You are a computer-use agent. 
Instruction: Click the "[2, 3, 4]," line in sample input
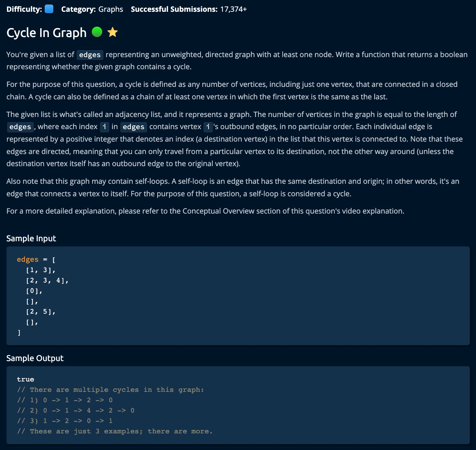point(47,280)
